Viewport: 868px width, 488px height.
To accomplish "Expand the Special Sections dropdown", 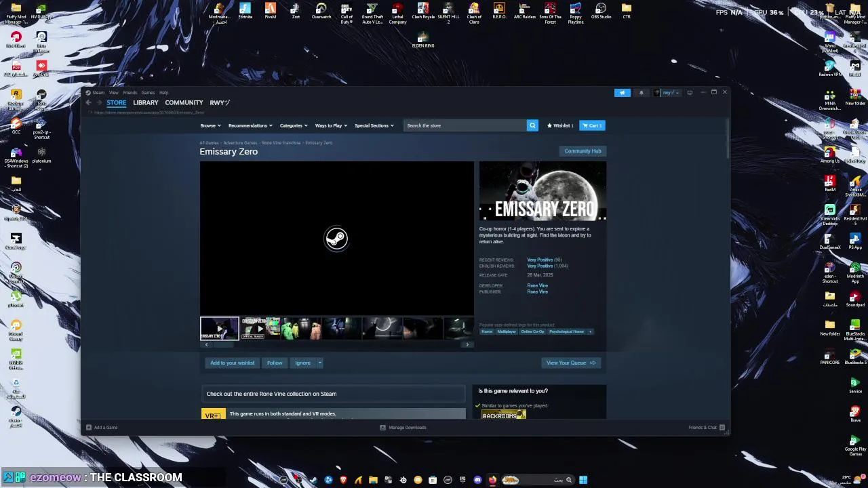I will pos(374,125).
